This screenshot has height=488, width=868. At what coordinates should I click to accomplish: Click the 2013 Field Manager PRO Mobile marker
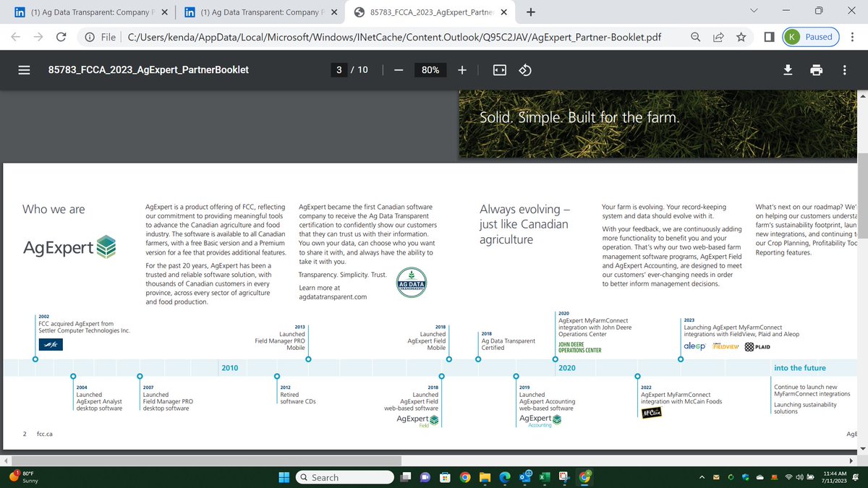tap(308, 359)
